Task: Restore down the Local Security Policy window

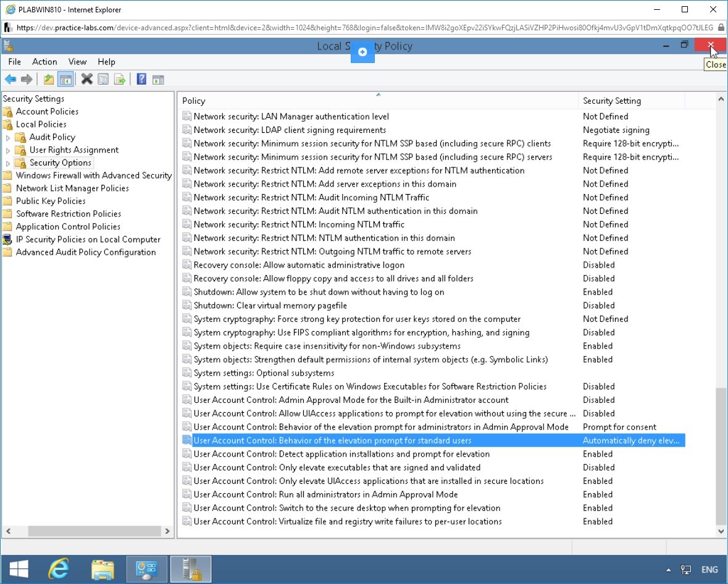Action: tap(684, 45)
